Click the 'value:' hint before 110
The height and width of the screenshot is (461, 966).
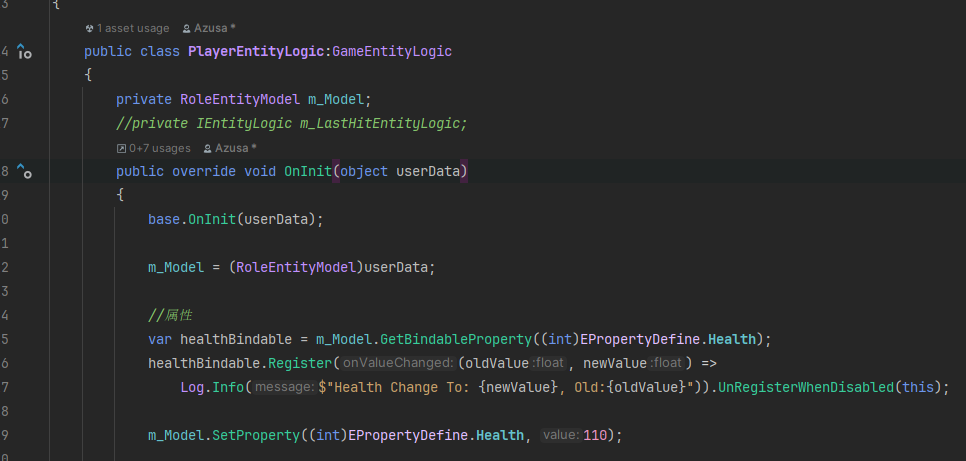click(x=561, y=435)
